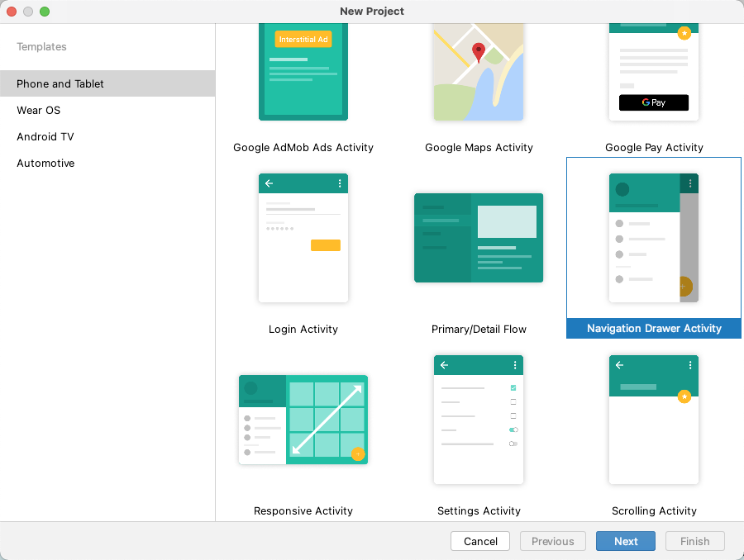This screenshot has height=560, width=744.
Task: Pick the Navigation Drawer Activity preview image
Action: (654, 238)
